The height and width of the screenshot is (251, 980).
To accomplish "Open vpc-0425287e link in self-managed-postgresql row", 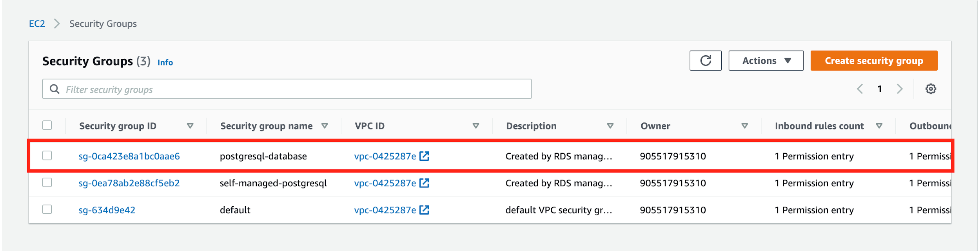I will click(385, 183).
